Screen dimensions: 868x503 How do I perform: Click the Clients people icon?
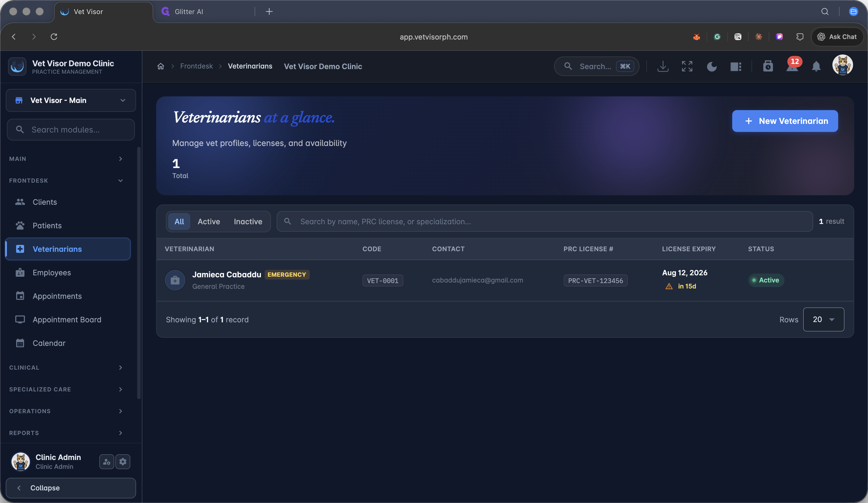point(20,202)
